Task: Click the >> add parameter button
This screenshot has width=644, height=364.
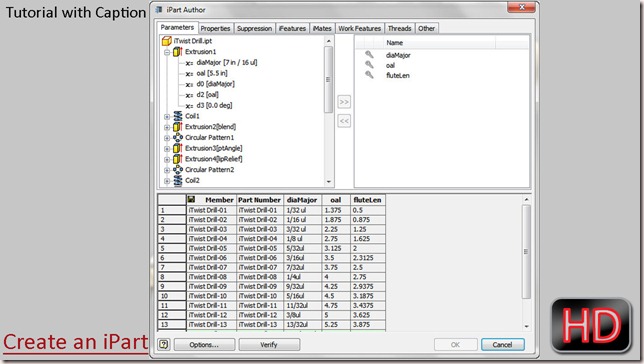Action: pyautogui.click(x=344, y=101)
